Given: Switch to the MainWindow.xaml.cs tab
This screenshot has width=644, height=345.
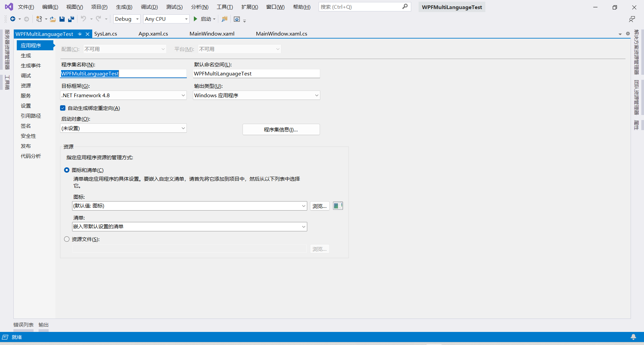Looking at the screenshot, I should pyautogui.click(x=282, y=34).
